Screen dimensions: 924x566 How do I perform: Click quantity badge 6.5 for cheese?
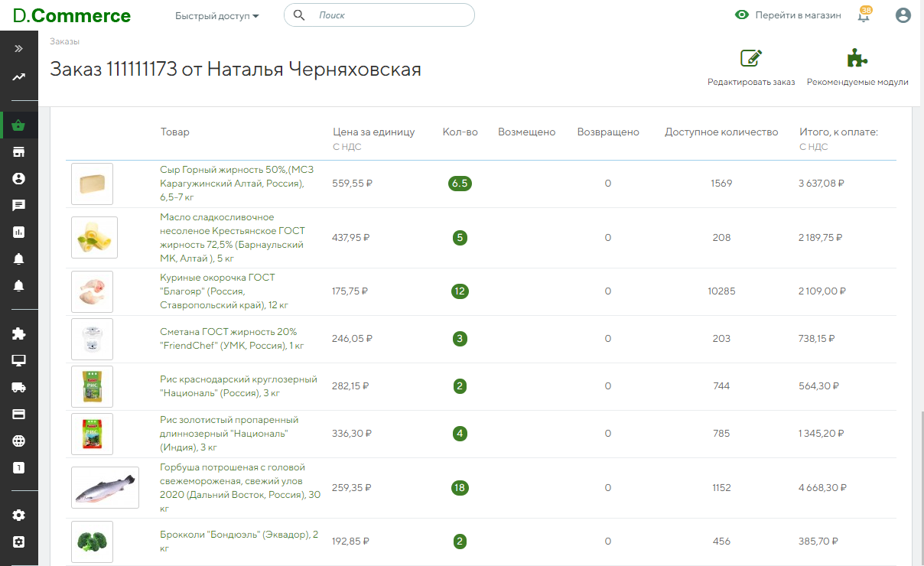(460, 184)
